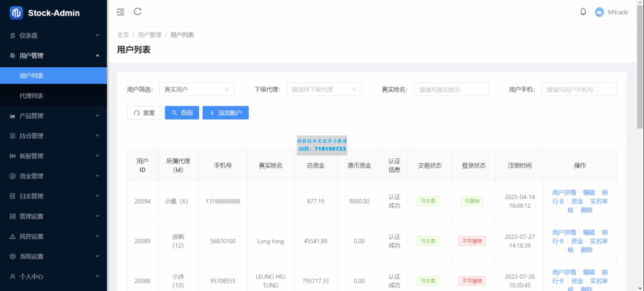Click the 添加账户 add account button
This screenshot has height=291, width=644.
(226, 113)
